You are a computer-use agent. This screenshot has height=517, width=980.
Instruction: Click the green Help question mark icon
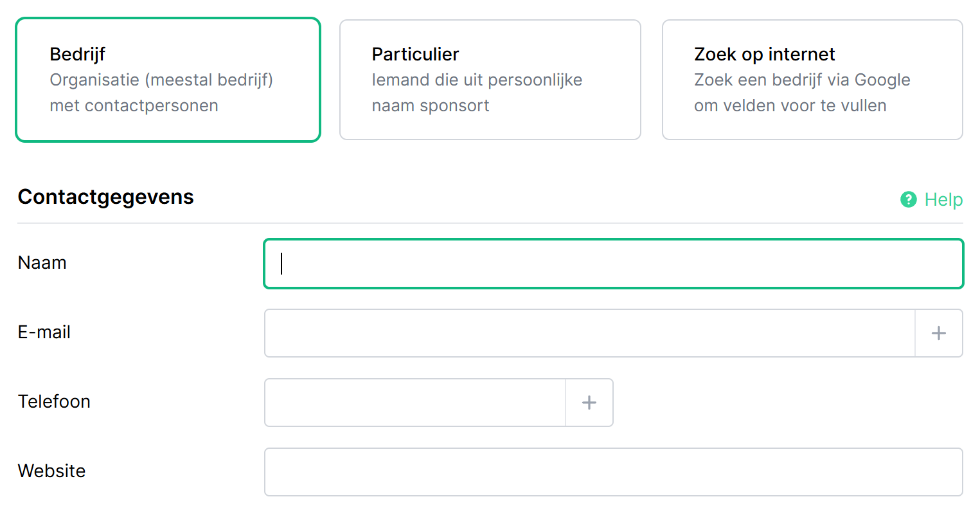tap(908, 200)
